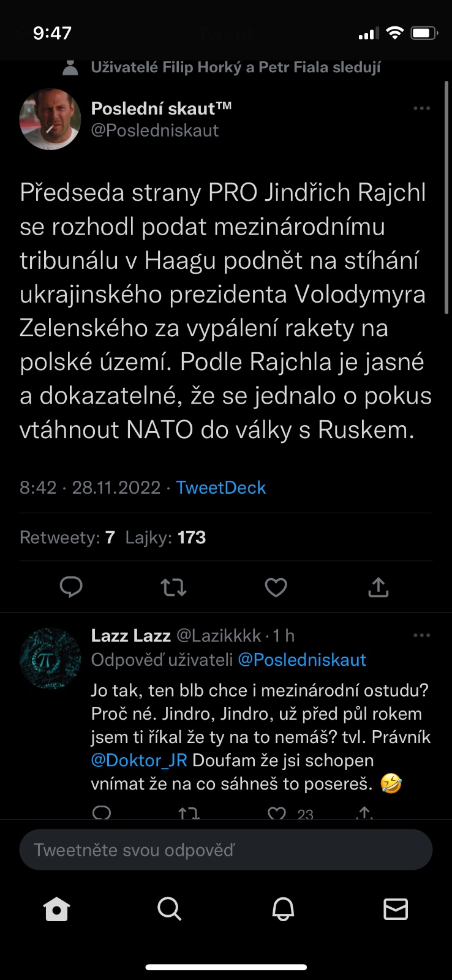Viewport: 452px width, 980px height.
Task: Go to the Home tab
Action: click(57, 909)
